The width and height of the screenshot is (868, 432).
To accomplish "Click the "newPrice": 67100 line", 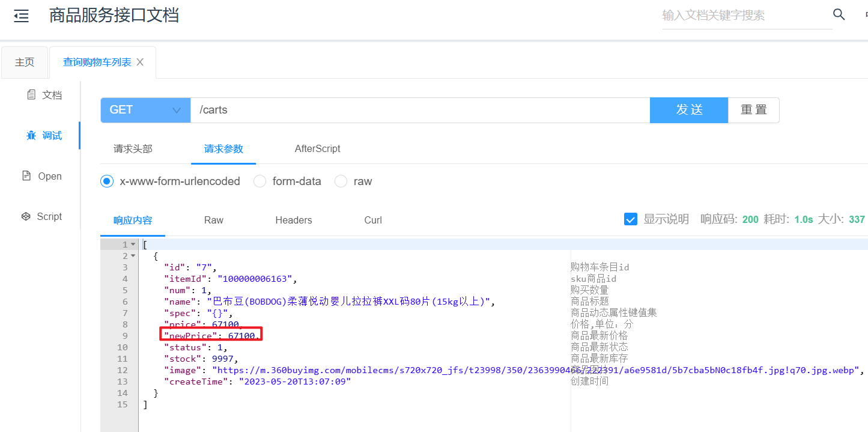I will [x=212, y=336].
